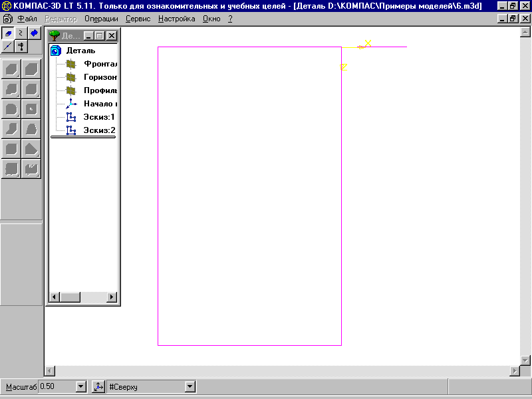Select the Начало координат tree row
The height and width of the screenshot is (399, 532).
click(x=92, y=104)
